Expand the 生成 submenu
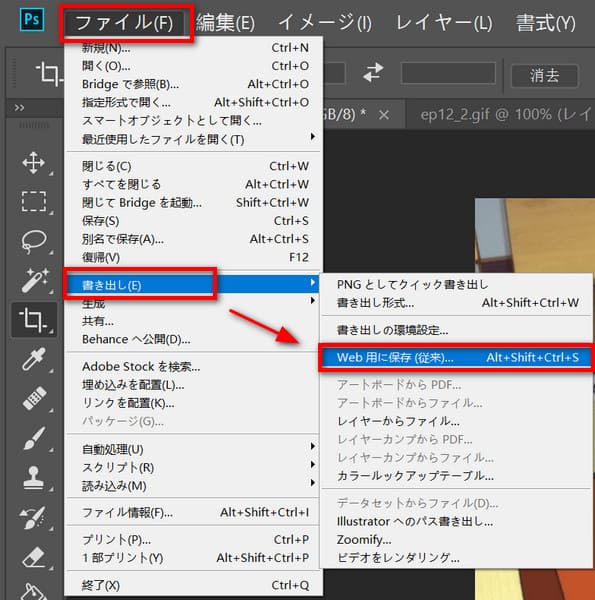This screenshot has width=595, height=600. (195, 303)
